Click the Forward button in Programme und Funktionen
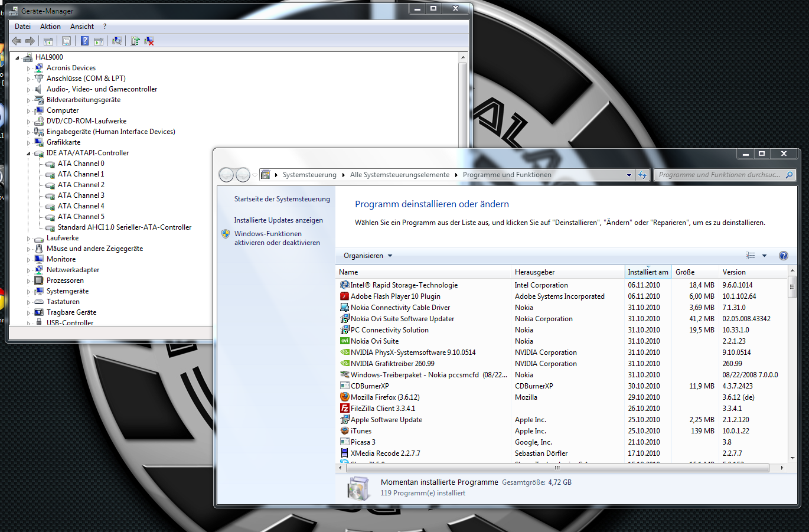809x532 pixels. pyautogui.click(x=243, y=175)
